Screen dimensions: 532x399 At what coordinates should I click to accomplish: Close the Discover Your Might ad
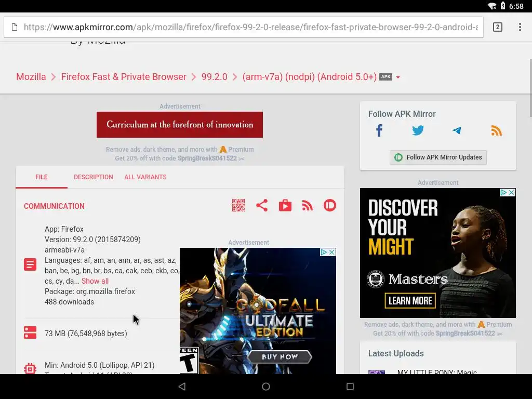click(512, 192)
